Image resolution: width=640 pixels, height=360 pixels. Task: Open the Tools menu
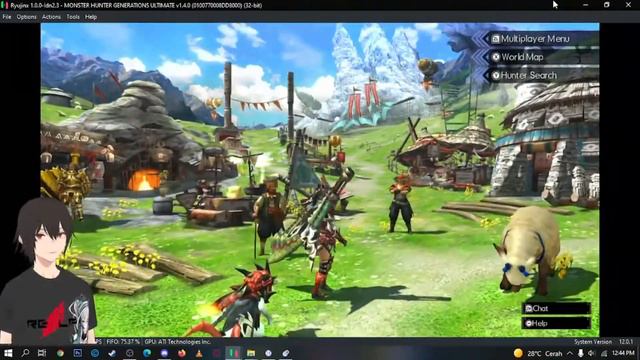pyautogui.click(x=73, y=17)
